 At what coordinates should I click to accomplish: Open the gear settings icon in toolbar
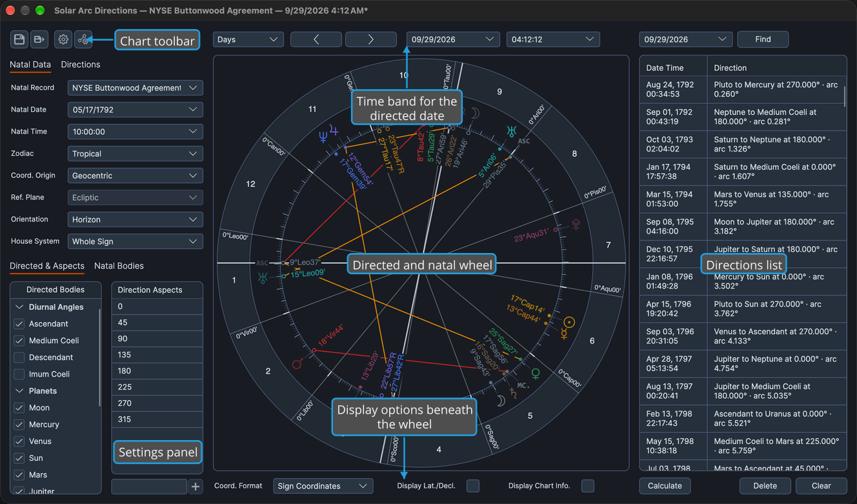click(63, 39)
